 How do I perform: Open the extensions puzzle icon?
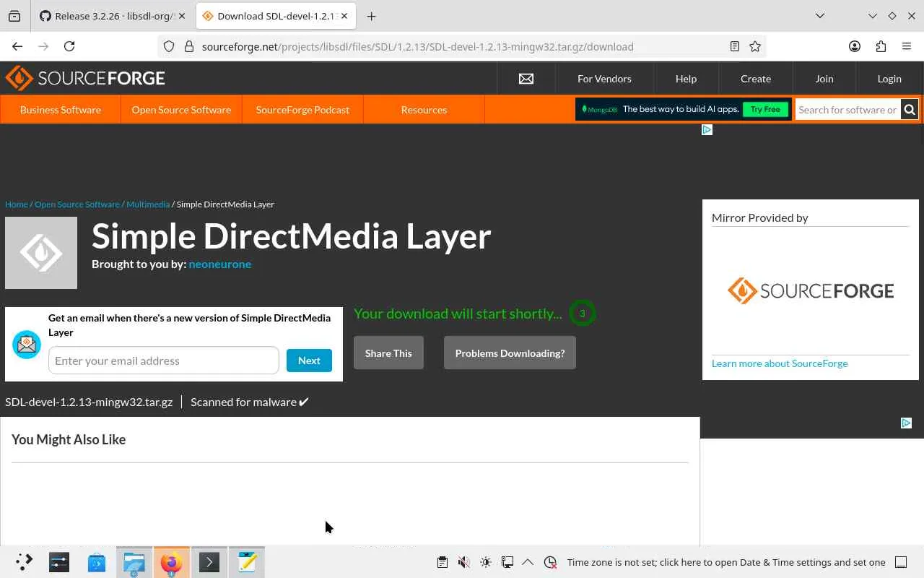(x=881, y=46)
